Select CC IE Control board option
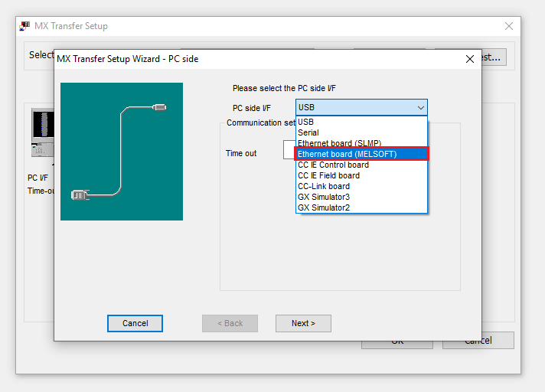Viewport: 545px width, 392px height. (361, 165)
